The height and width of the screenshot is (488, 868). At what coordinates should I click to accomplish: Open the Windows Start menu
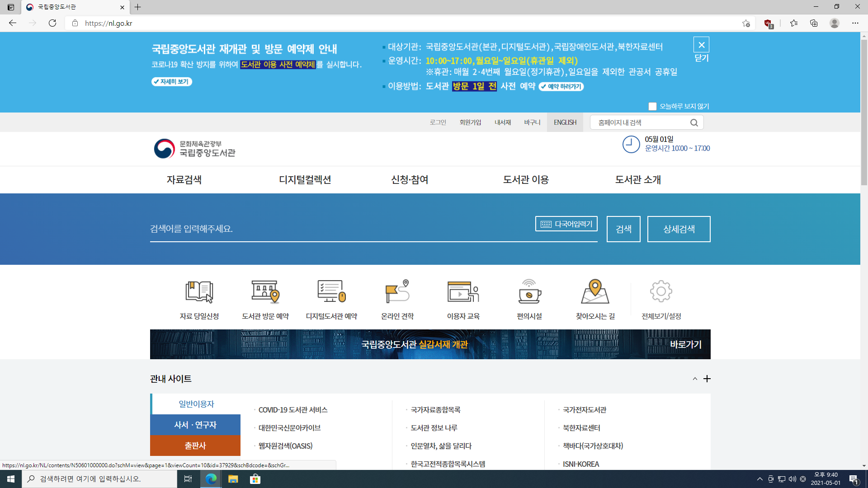point(11,479)
